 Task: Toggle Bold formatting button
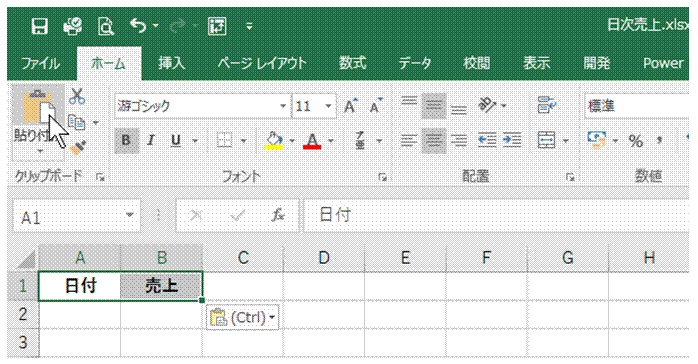pyautogui.click(x=126, y=141)
